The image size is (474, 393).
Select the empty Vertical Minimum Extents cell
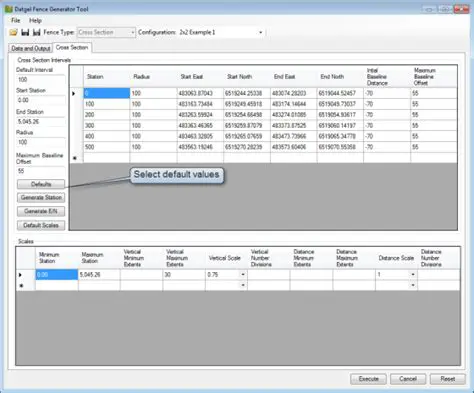[x=142, y=275]
